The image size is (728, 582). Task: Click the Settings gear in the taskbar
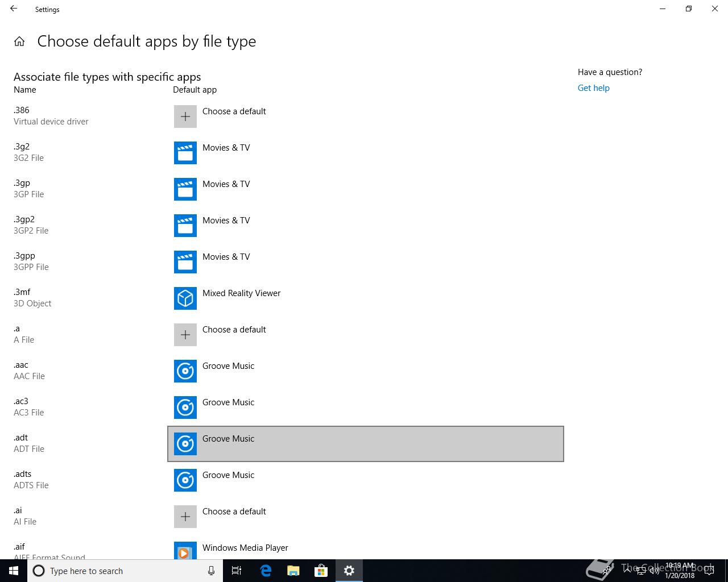(349, 571)
